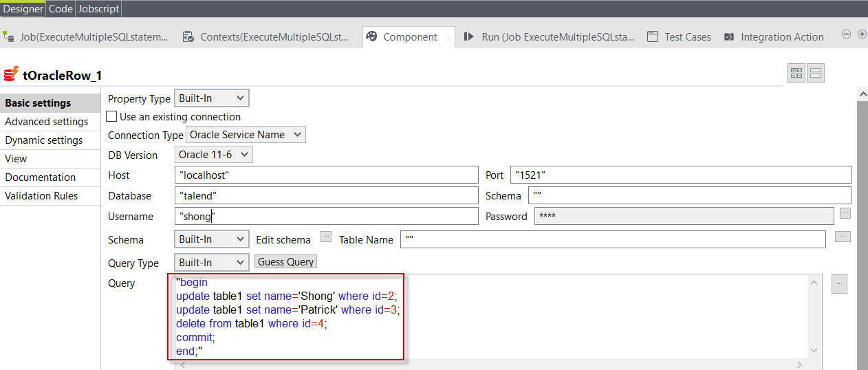
Task: Minimize the Component view panel
Action: [x=847, y=34]
